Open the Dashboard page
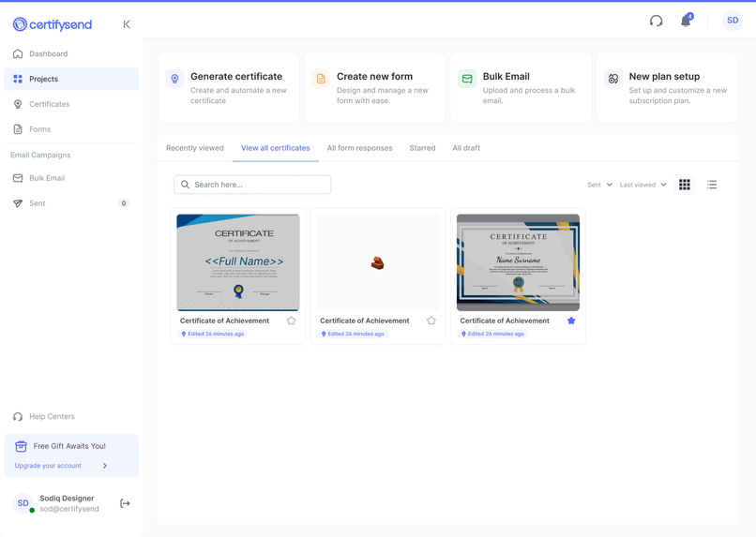Viewport: 756px width, 537px height. pos(71,53)
